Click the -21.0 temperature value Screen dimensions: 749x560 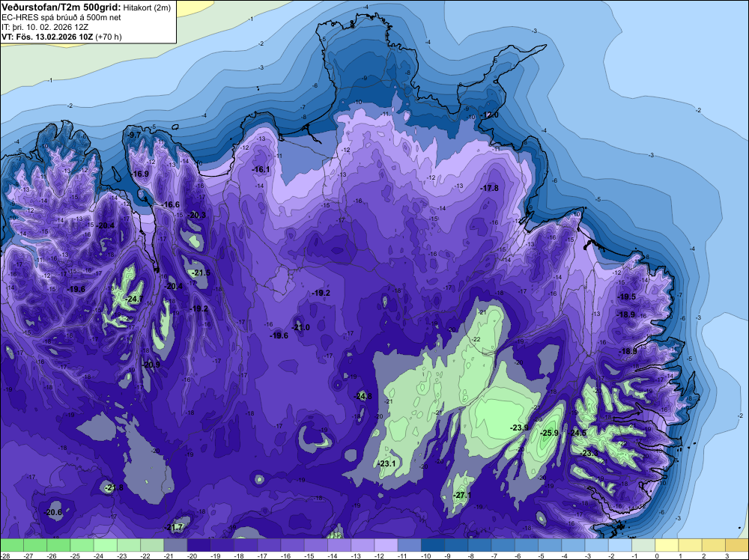(301, 327)
